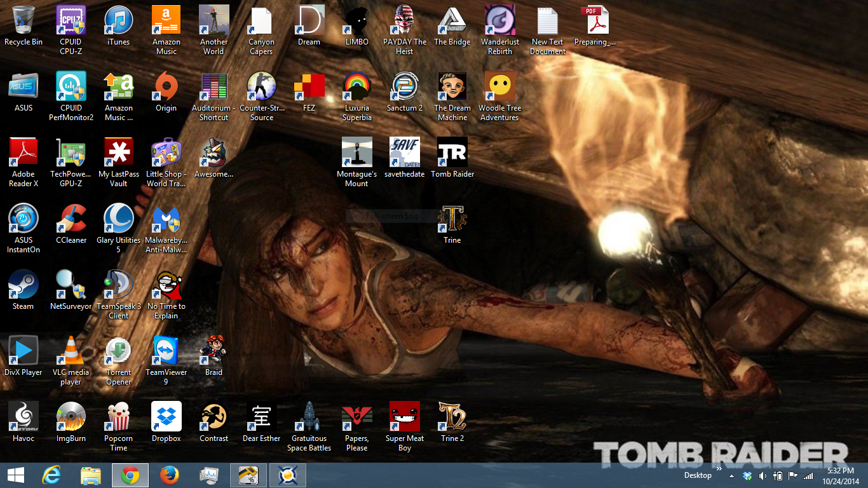Select Popcorn Time icon
The width and height of the screenshot is (868, 488).
pyautogui.click(x=119, y=417)
